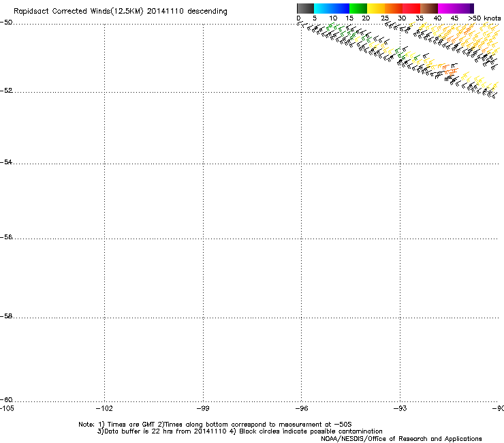Click the orange 25-30 knots color band

pyautogui.click(x=394, y=8)
